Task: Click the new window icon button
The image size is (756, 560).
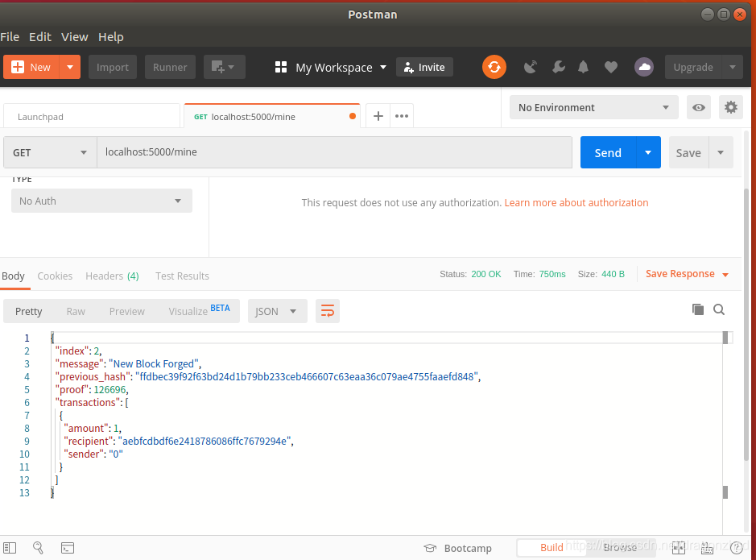Action: 224,67
